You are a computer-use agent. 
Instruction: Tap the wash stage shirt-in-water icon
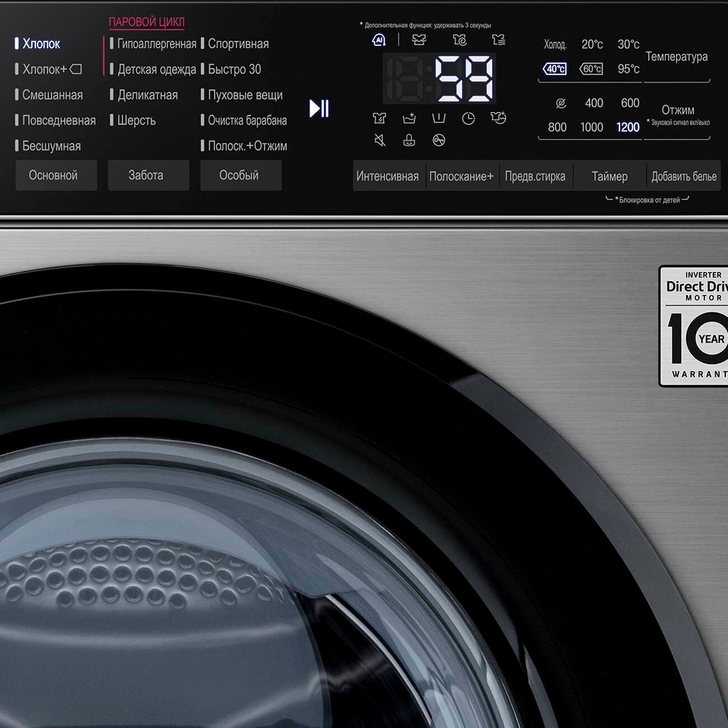pyautogui.click(x=419, y=40)
